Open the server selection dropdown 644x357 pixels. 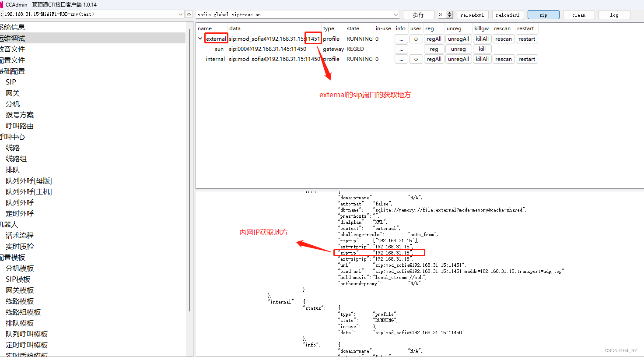tap(181, 14)
